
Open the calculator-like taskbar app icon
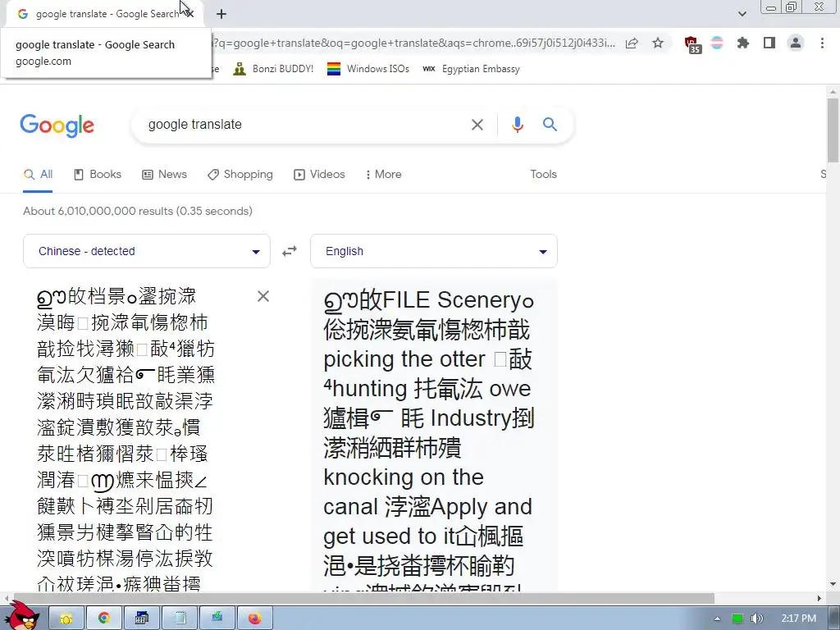[x=142, y=619]
